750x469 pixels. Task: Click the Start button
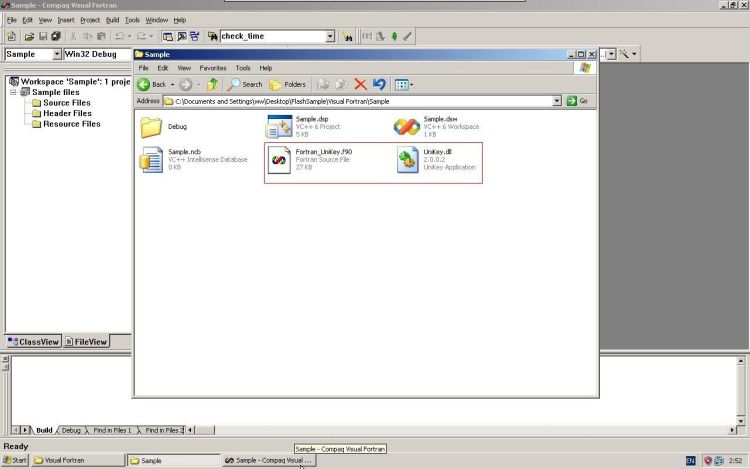(15, 460)
